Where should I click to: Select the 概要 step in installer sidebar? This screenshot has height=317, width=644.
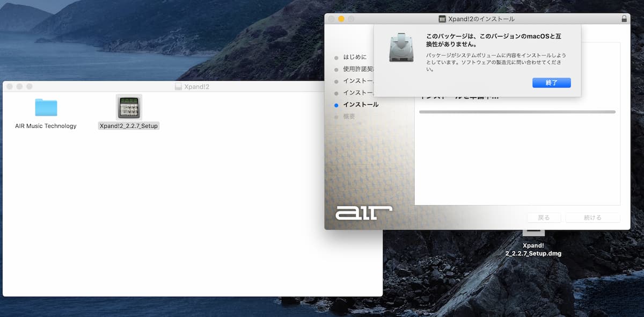click(349, 117)
